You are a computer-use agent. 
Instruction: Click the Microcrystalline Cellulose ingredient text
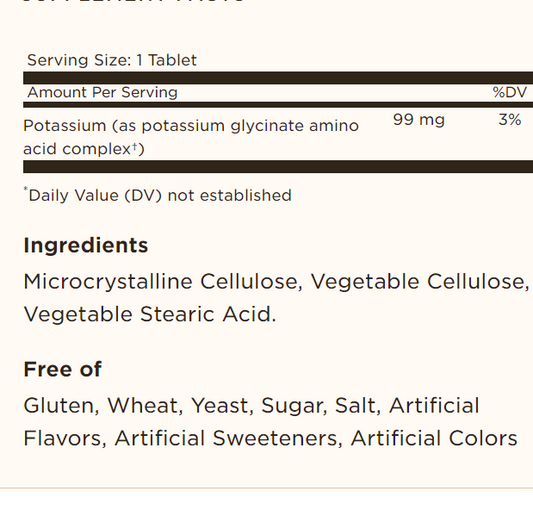(x=162, y=282)
